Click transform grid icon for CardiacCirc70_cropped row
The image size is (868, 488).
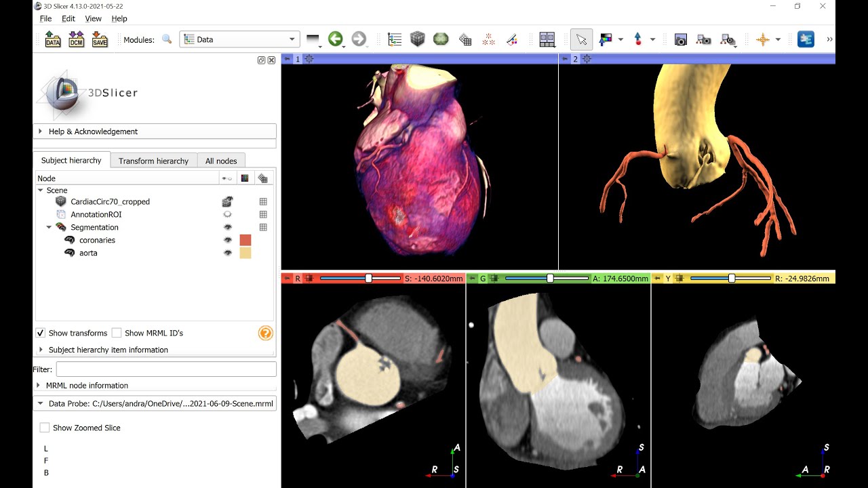pyautogui.click(x=263, y=201)
